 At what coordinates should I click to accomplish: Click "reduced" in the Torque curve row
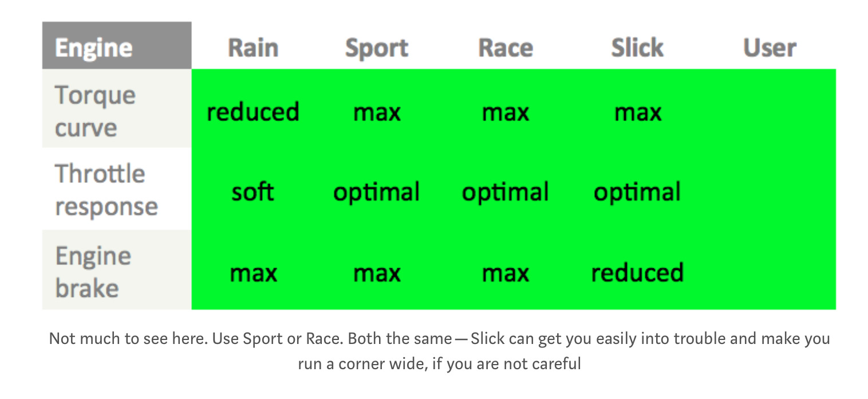coord(253,112)
